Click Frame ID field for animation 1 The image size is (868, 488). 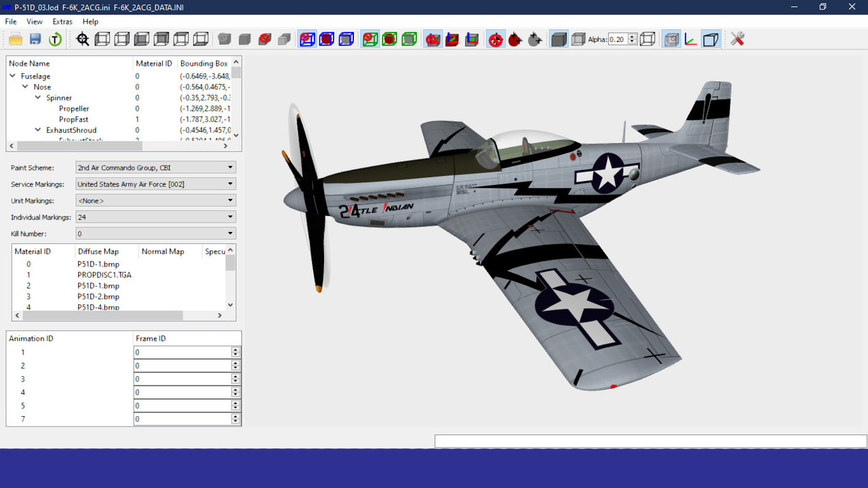pyautogui.click(x=182, y=352)
